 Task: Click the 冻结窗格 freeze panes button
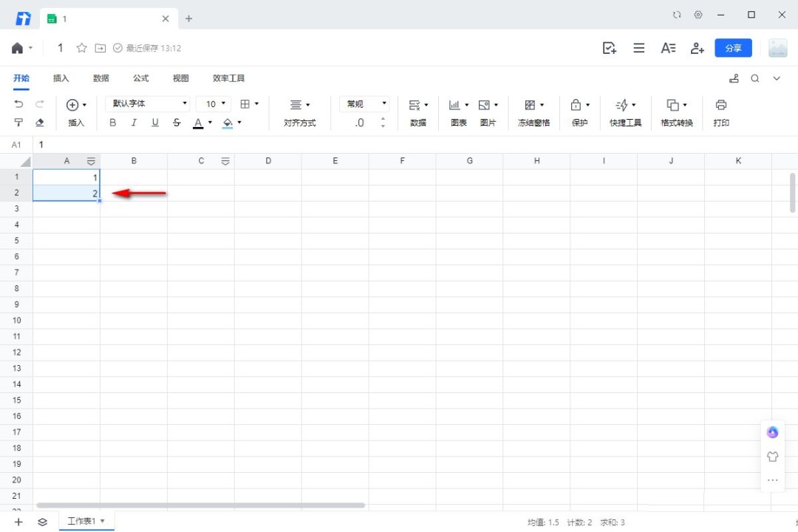point(533,112)
